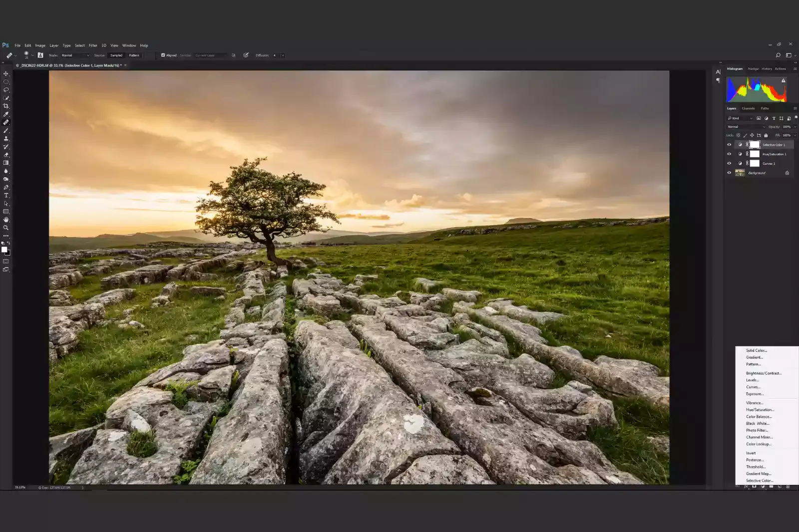This screenshot has width=799, height=532.
Task: Click the foreground color swatch
Action: pos(4,250)
